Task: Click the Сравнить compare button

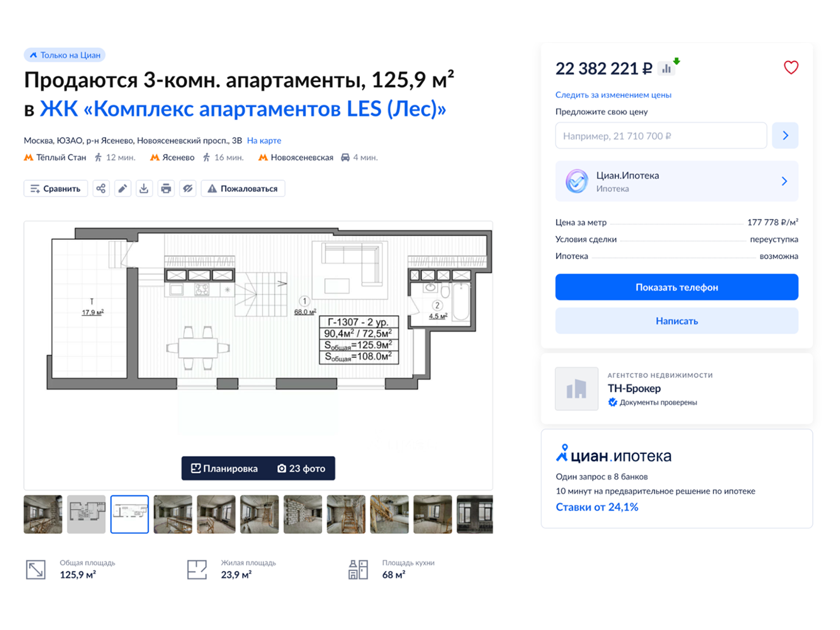Action: [55, 188]
